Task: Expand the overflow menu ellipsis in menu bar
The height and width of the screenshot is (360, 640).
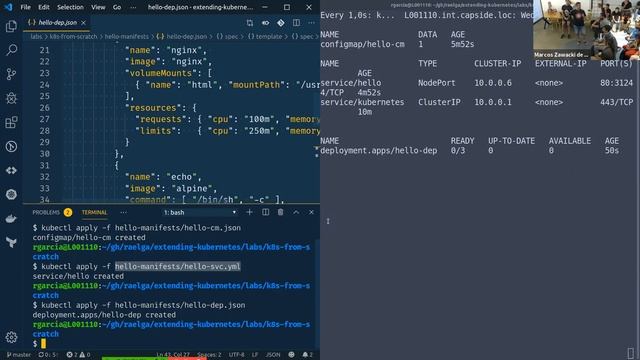Action: pos(133,7)
